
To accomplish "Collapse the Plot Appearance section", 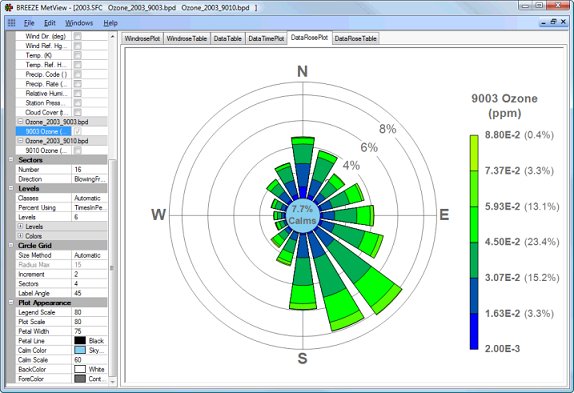I will 11,303.
